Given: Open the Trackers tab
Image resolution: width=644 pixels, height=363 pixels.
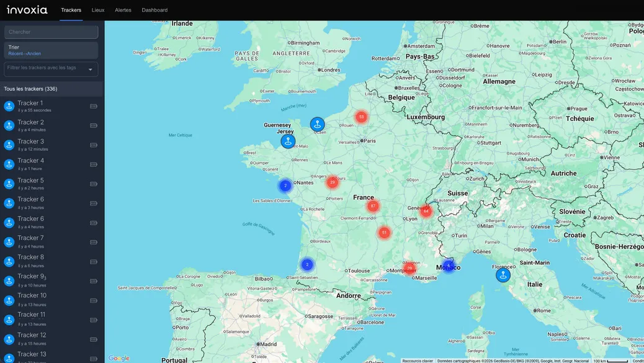Looking at the screenshot, I should (x=71, y=10).
